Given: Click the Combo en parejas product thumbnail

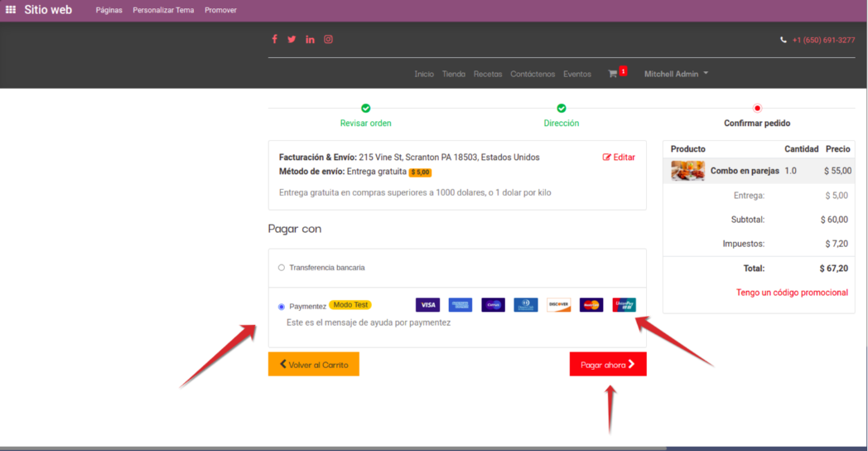Looking at the screenshot, I should pyautogui.click(x=687, y=171).
